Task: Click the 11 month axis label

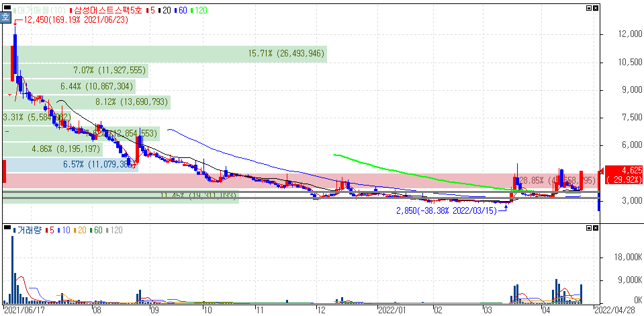Action: coord(261,309)
